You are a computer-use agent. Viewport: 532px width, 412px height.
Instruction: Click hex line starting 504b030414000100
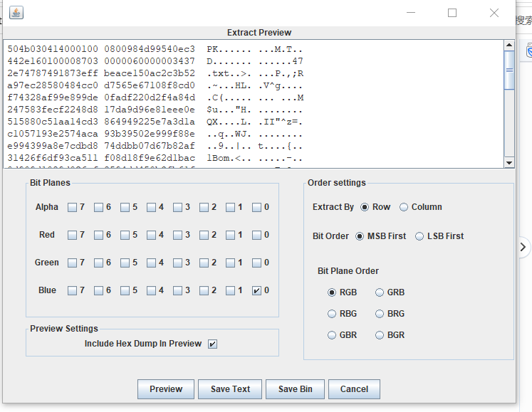click(x=155, y=49)
